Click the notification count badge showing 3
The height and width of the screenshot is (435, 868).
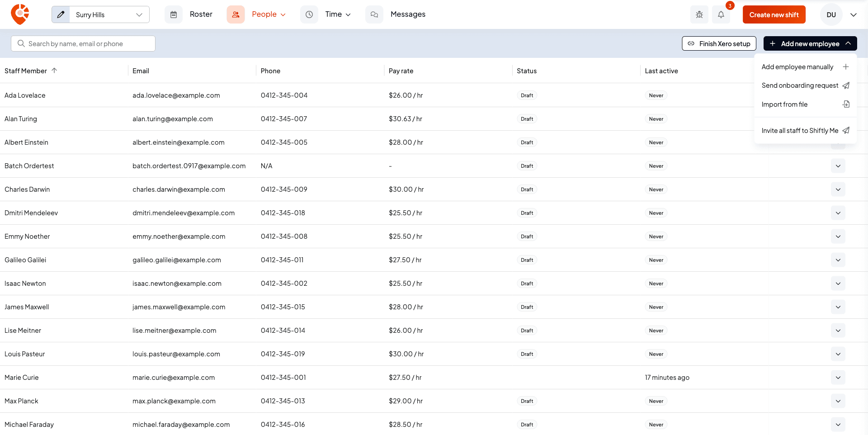[730, 6]
